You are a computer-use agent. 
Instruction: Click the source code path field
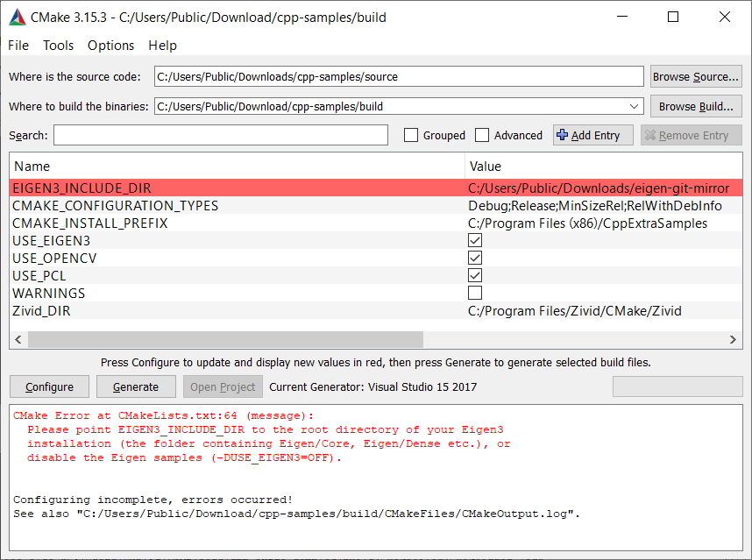pos(399,76)
